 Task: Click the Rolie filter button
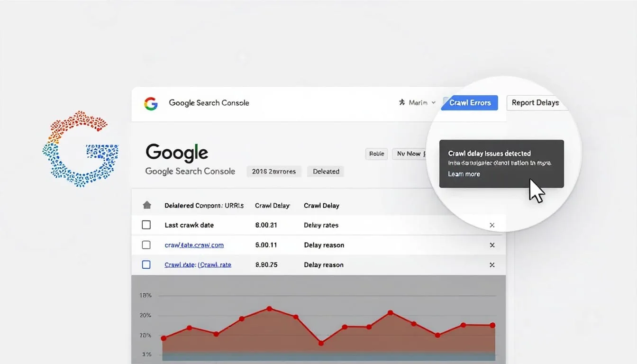pos(376,154)
